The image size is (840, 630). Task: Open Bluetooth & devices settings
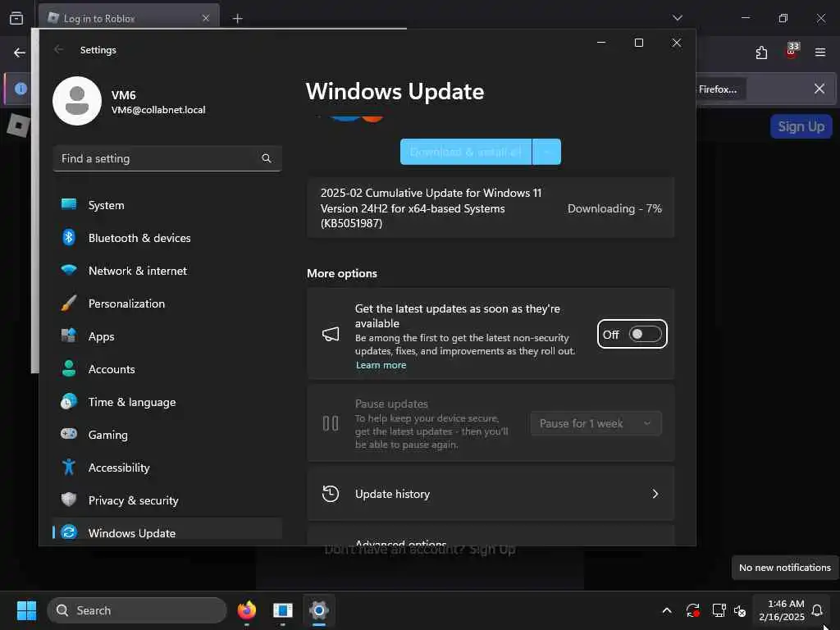point(167,238)
